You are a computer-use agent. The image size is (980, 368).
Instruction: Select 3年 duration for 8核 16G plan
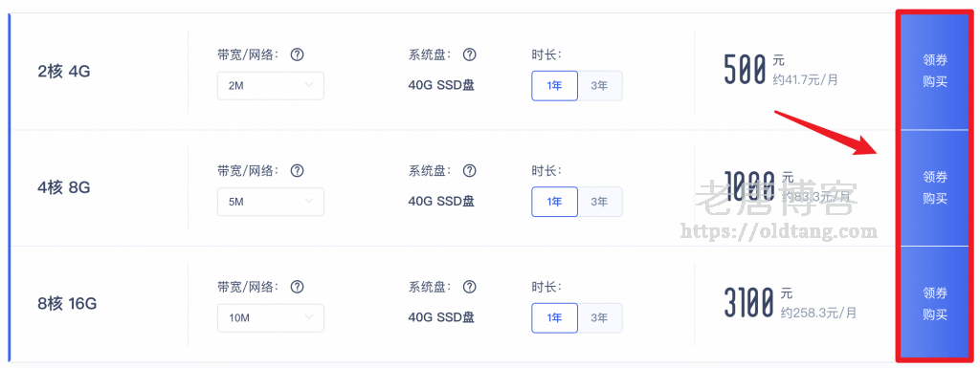599,318
